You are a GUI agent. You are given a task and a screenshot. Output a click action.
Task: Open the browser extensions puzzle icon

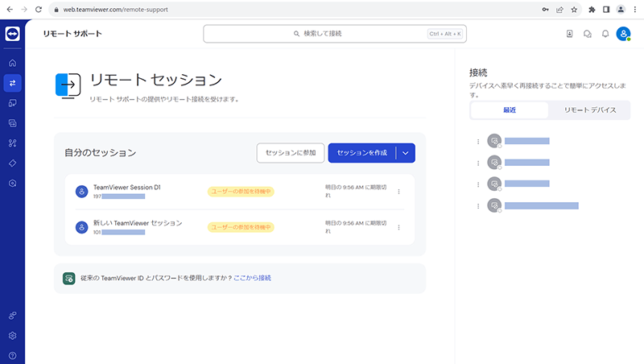(592, 10)
